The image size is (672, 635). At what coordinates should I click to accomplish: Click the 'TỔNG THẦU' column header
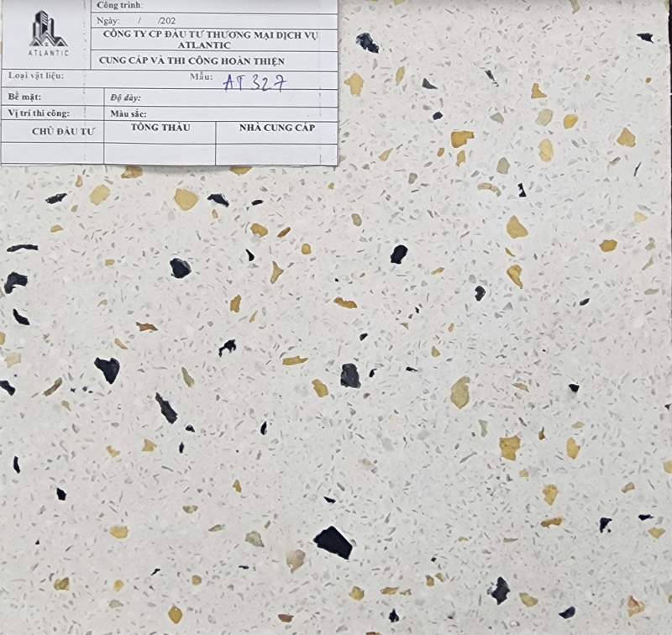(x=160, y=128)
